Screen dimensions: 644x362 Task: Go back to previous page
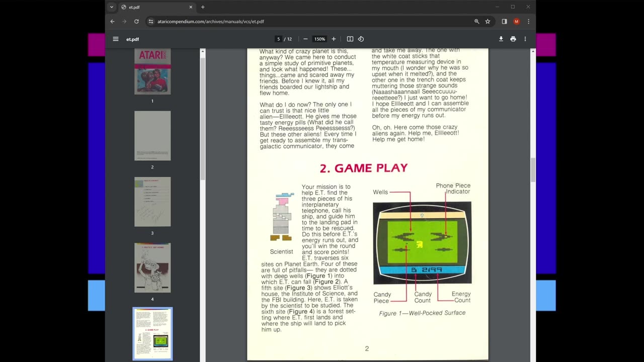point(112,22)
